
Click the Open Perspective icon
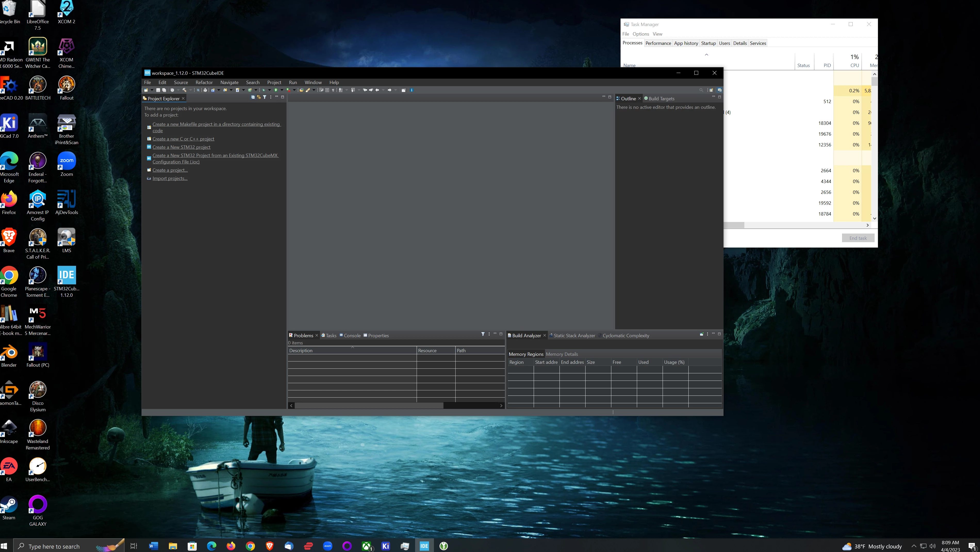pyautogui.click(x=711, y=90)
